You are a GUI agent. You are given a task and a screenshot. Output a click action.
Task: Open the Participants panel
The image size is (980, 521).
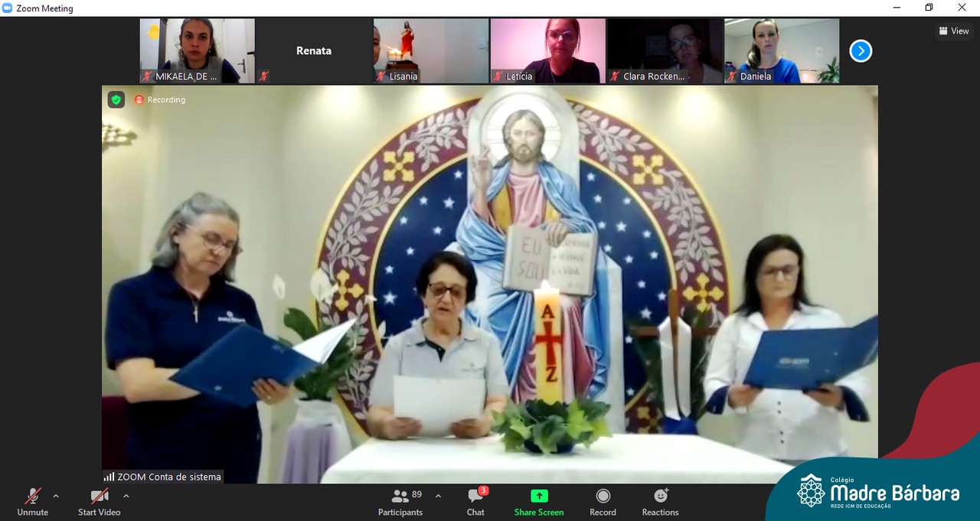pos(400,502)
